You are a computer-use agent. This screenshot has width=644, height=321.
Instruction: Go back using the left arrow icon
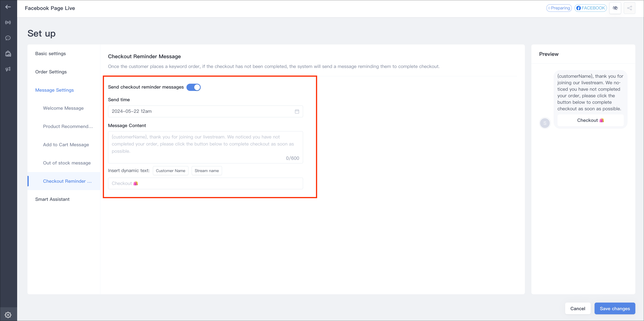[8, 7]
